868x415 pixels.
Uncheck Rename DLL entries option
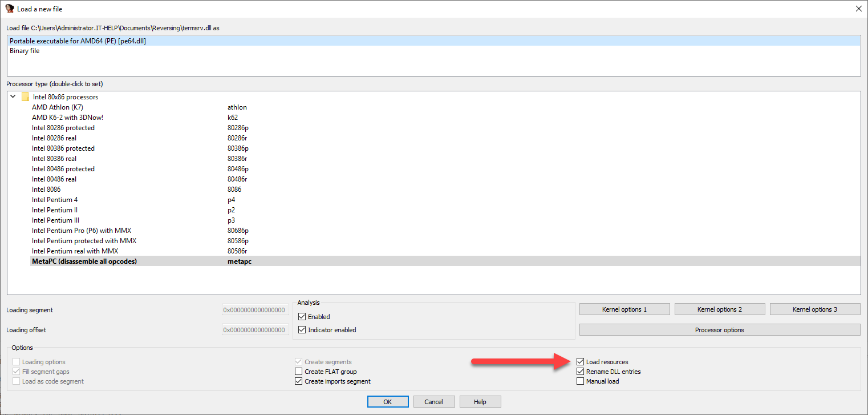[581, 372]
